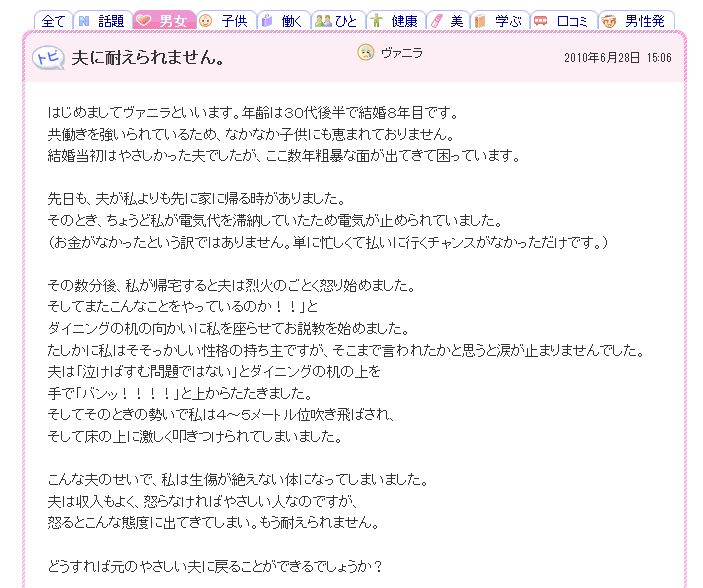Switch to the 話題 tab
Image resolution: width=703 pixels, height=588 pixels.
[104, 21]
